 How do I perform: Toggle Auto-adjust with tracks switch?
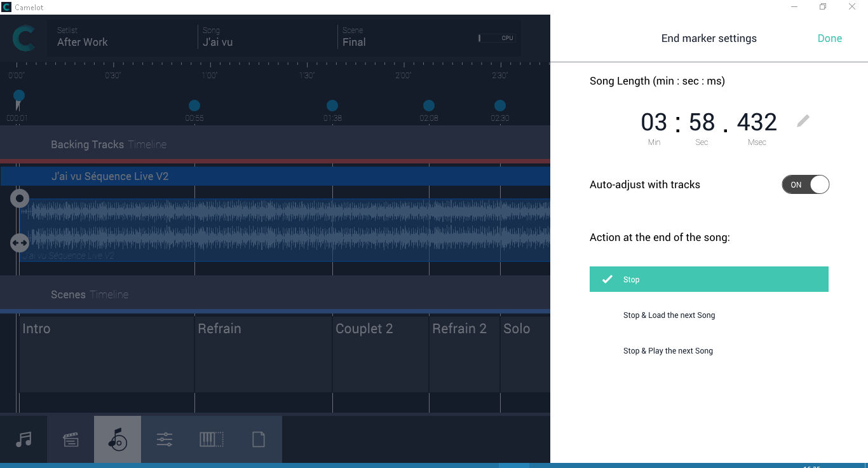tap(805, 184)
